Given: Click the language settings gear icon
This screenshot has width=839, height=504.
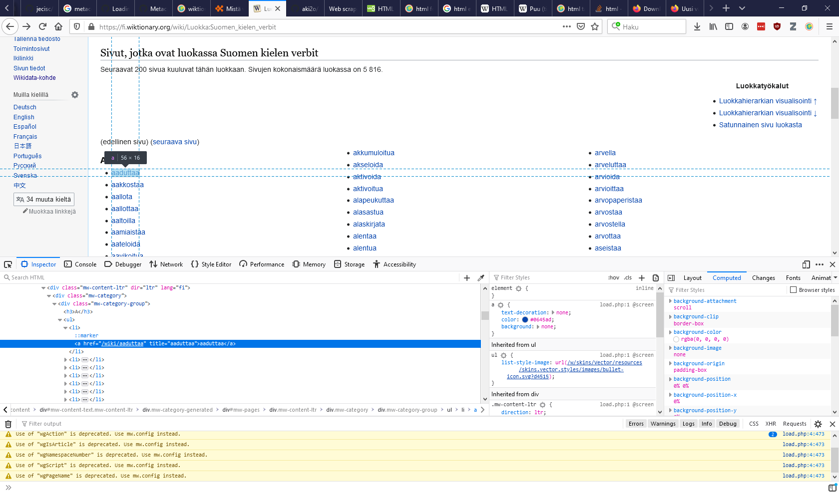Looking at the screenshot, I should [75, 95].
